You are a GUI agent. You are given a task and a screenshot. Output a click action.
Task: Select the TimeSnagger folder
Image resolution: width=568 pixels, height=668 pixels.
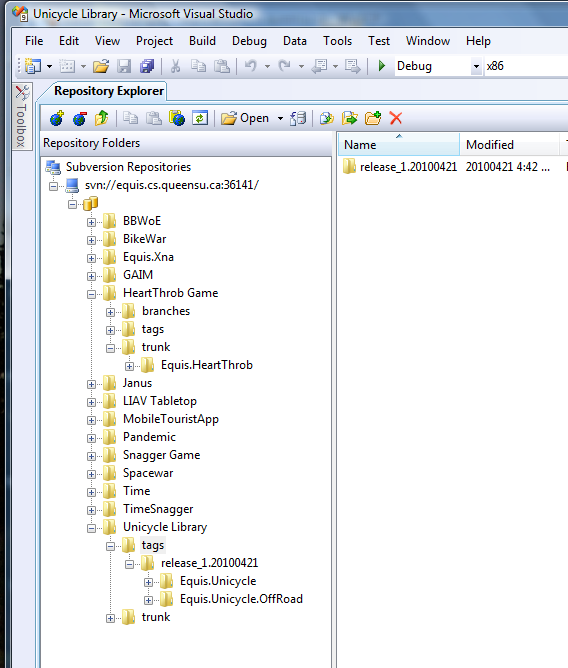click(x=158, y=509)
